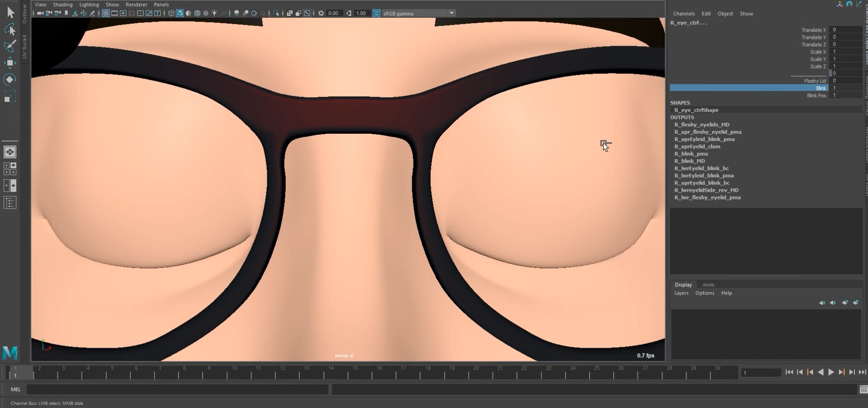Switch to the Anim tab
The height and width of the screenshot is (408, 868).
click(x=708, y=285)
